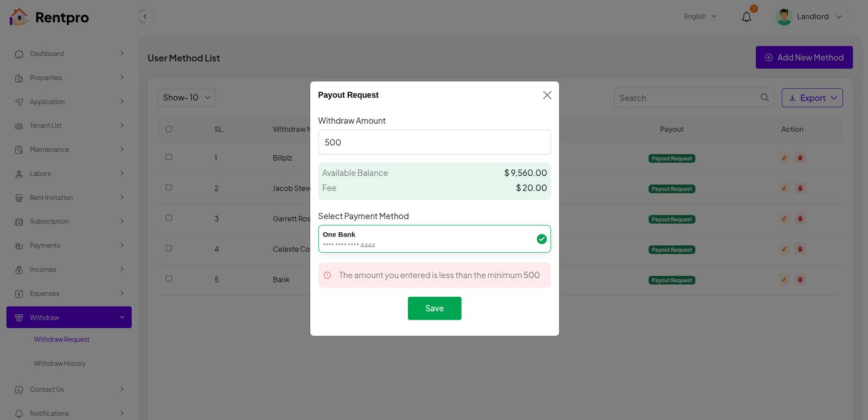Select the One Bank payment method
868x420 pixels.
point(434,239)
